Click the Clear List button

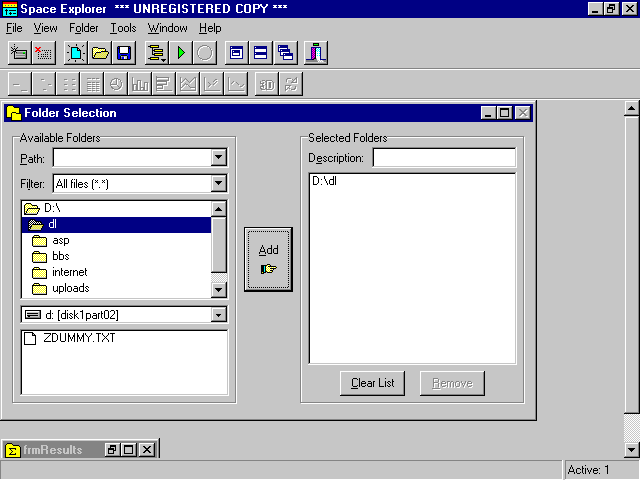coord(372,383)
